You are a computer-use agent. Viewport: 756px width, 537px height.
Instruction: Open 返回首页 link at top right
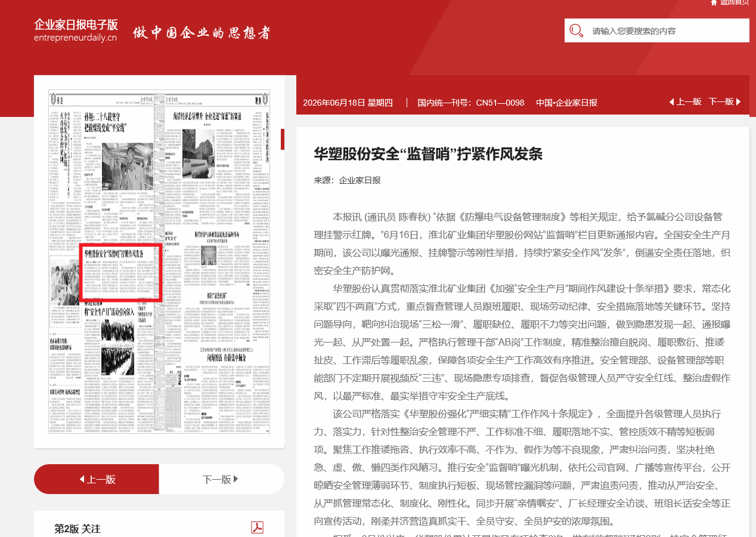point(734,2)
